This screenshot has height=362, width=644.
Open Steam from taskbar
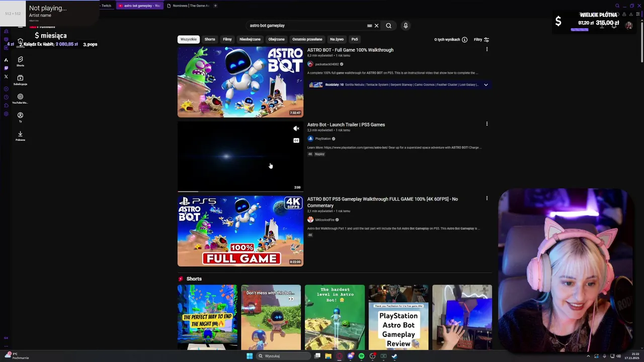coord(394,356)
